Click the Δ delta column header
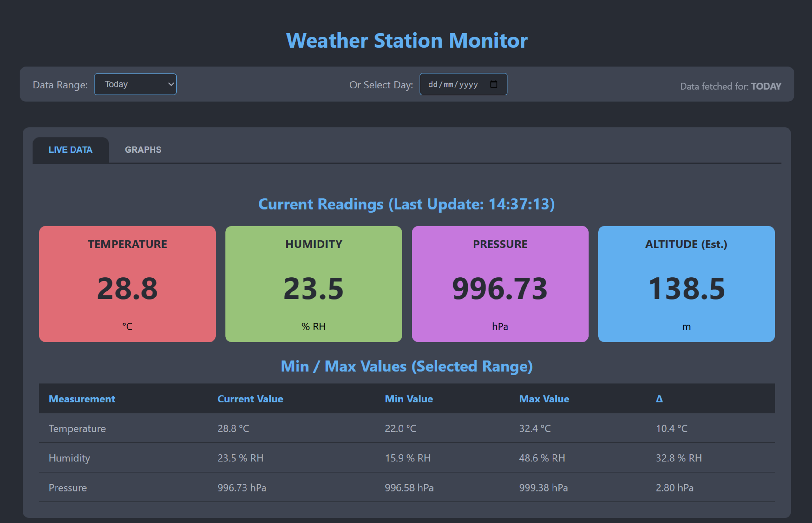 [659, 399]
